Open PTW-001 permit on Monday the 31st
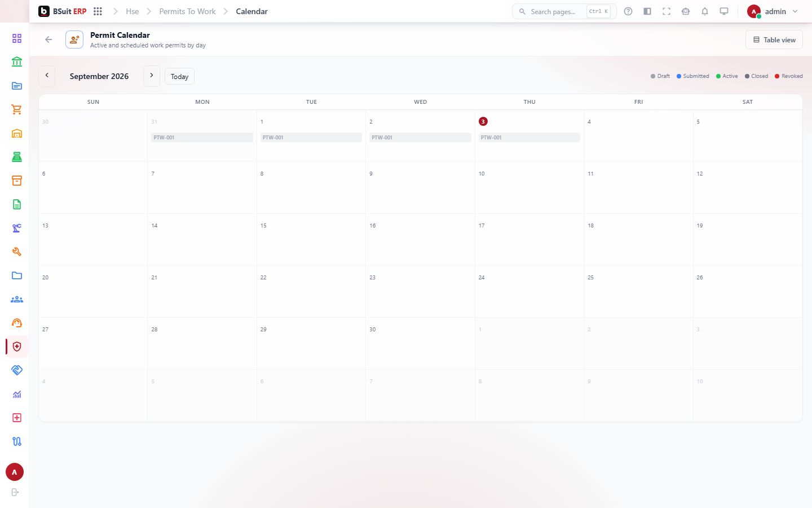 coord(202,138)
